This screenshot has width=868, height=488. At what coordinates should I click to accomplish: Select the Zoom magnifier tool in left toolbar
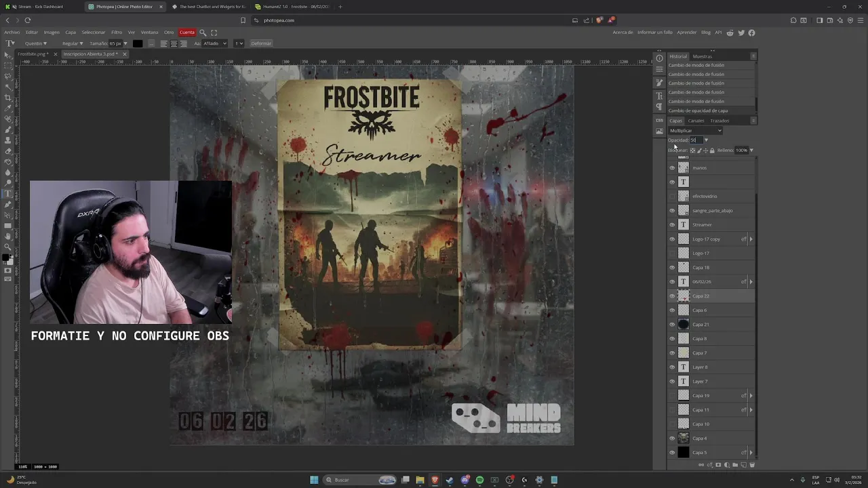tap(7, 247)
